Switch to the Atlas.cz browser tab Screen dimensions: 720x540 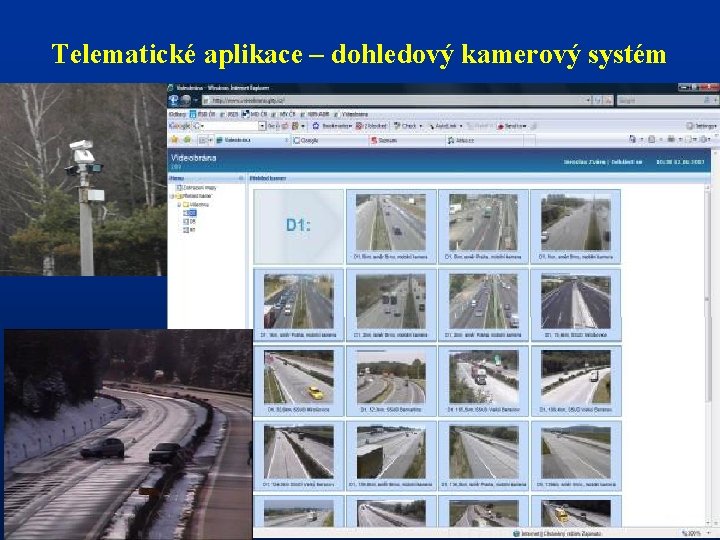point(484,141)
